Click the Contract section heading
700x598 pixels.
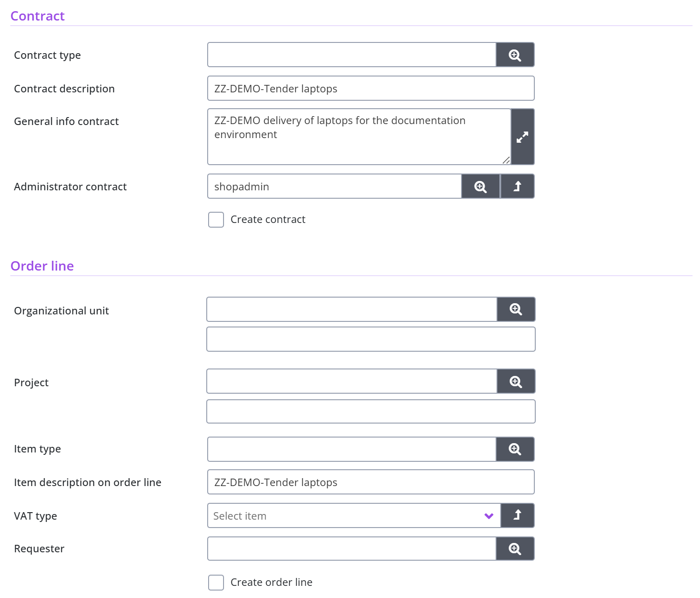[x=37, y=16]
